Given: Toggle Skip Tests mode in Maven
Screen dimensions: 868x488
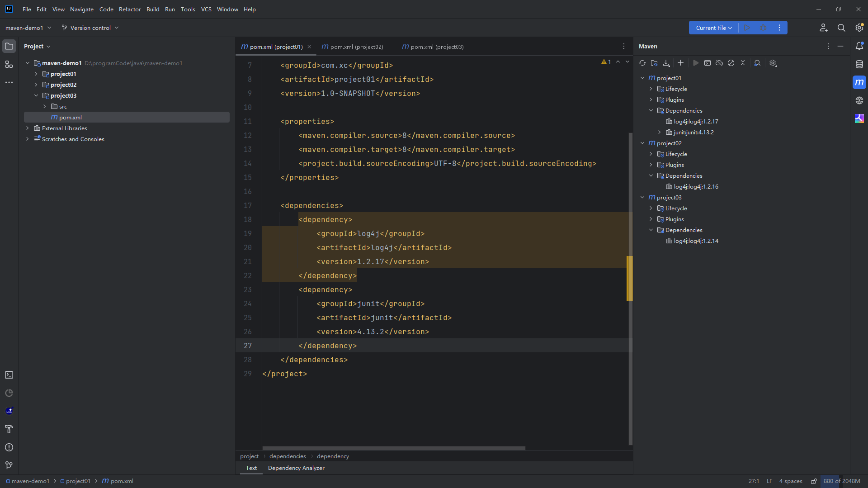Looking at the screenshot, I should 731,63.
